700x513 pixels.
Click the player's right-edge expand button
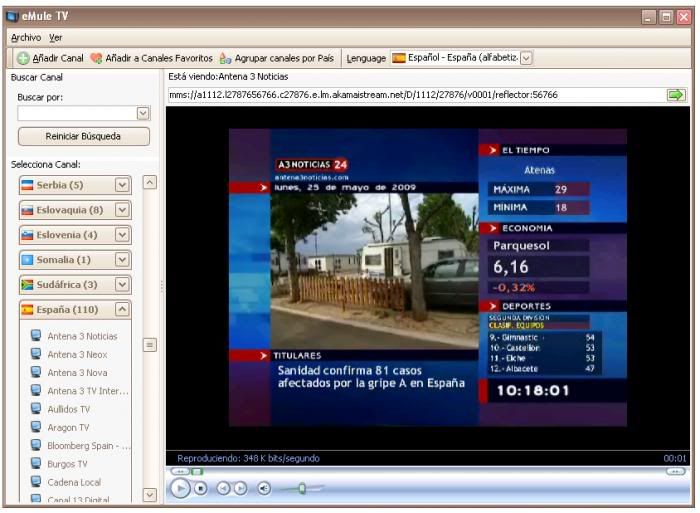(675, 471)
